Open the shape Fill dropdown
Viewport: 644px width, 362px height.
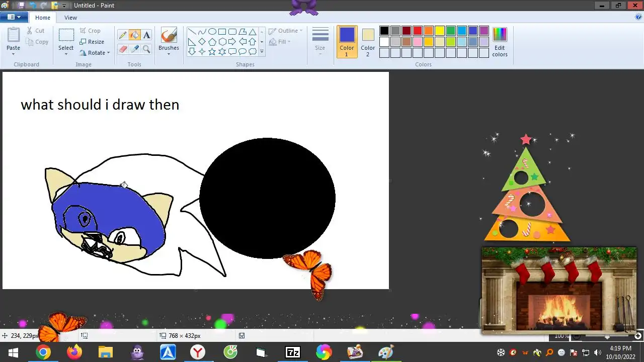pyautogui.click(x=280, y=42)
